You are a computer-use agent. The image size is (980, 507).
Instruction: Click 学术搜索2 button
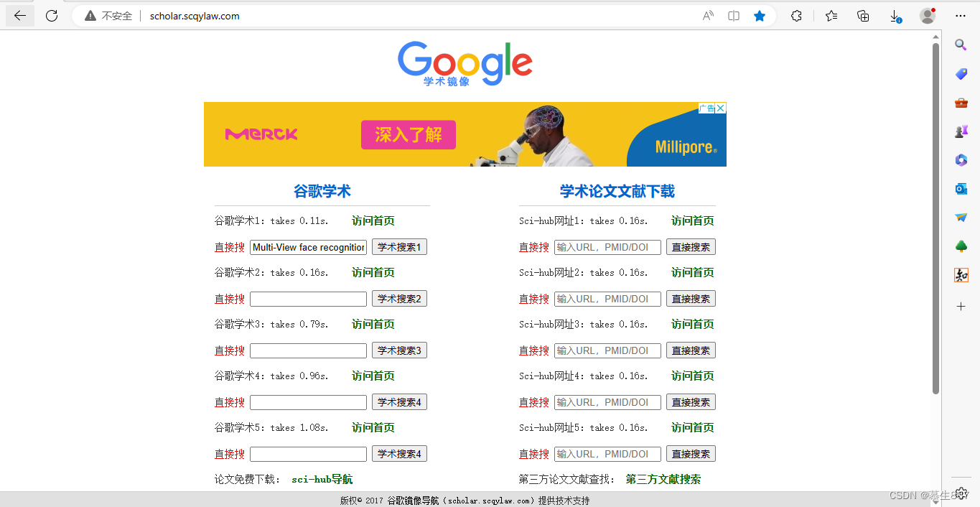[399, 299]
